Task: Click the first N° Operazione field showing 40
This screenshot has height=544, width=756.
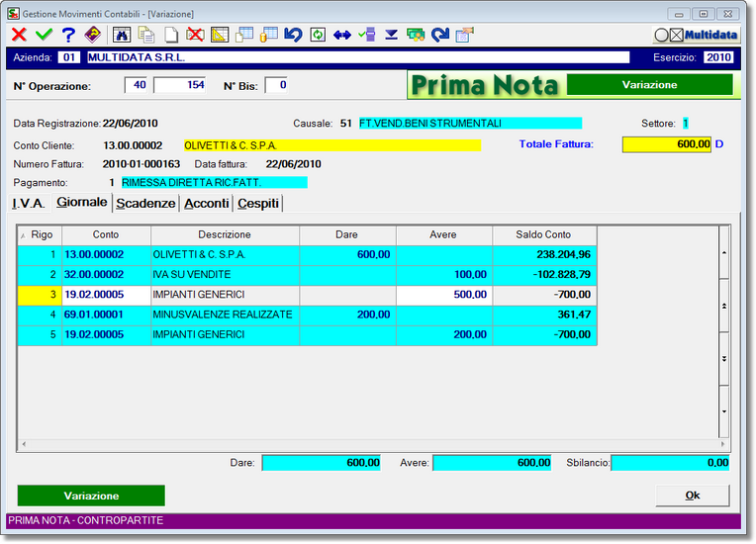Action: pyautogui.click(x=136, y=85)
